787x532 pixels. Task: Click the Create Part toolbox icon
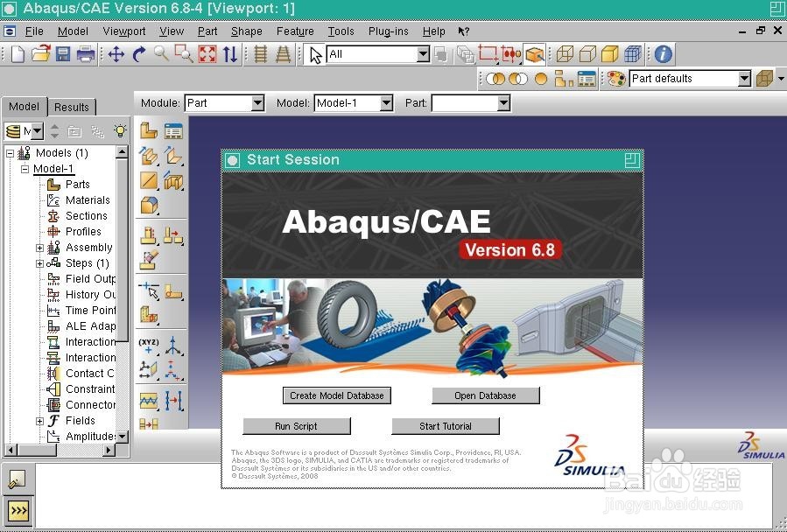149,131
